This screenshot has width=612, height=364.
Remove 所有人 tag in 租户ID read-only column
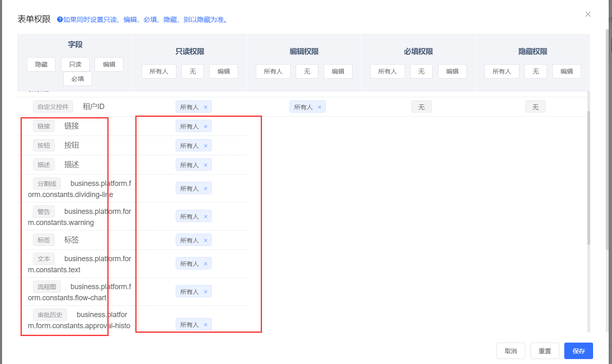point(206,107)
